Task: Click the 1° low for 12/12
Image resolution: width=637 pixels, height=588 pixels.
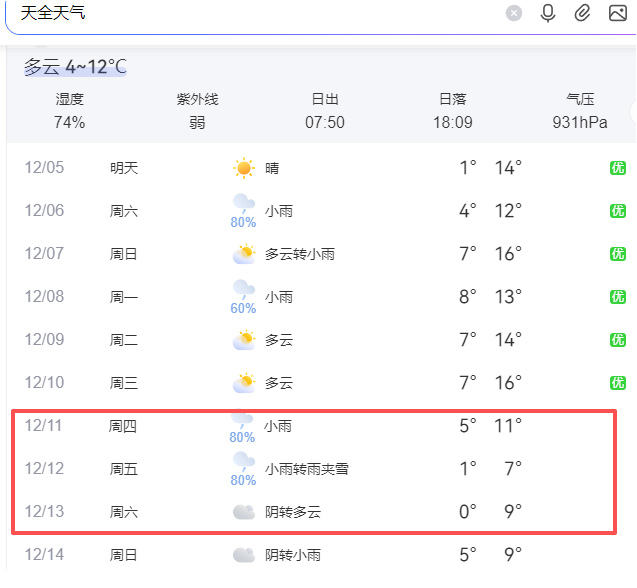Action: click(468, 469)
